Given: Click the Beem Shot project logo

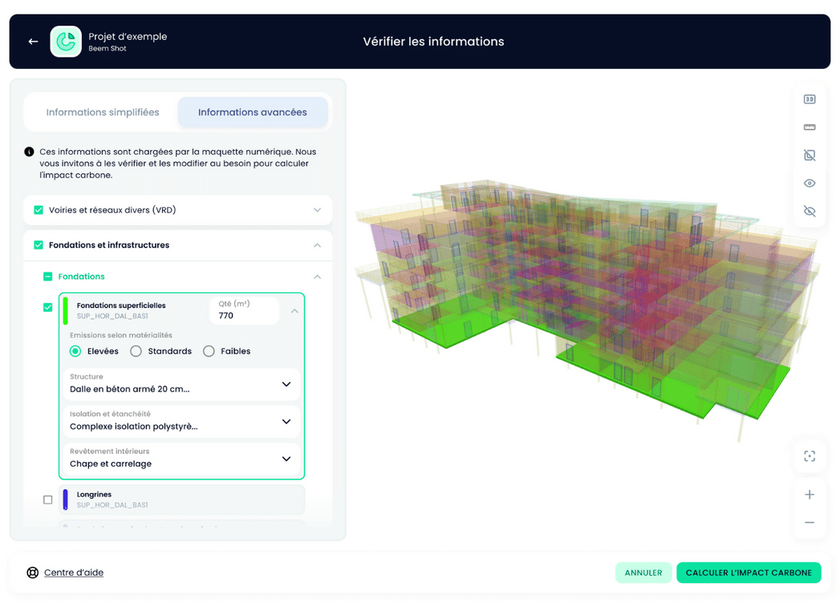Looking at the screenshot, I should point(66,42).
